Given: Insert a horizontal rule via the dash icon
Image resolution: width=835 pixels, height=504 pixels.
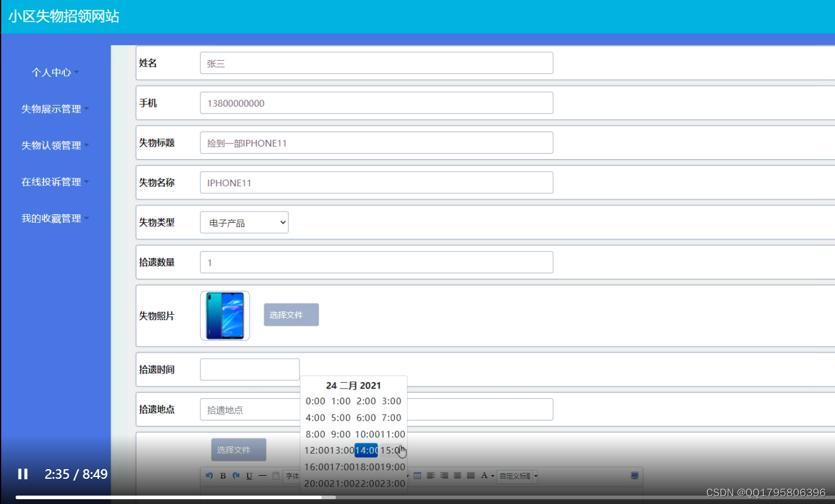Looking at the screenshot, I should coord(262,476).
